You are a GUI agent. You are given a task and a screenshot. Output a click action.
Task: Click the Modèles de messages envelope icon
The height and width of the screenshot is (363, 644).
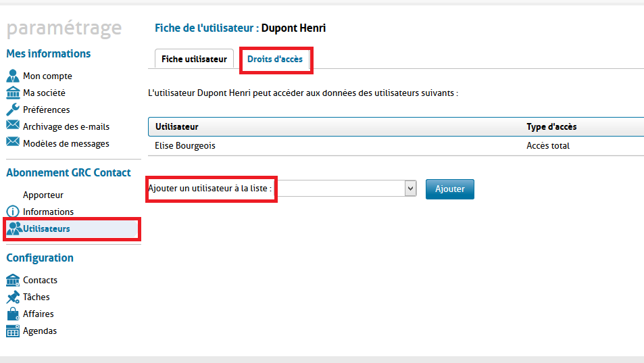click(13, 143)
